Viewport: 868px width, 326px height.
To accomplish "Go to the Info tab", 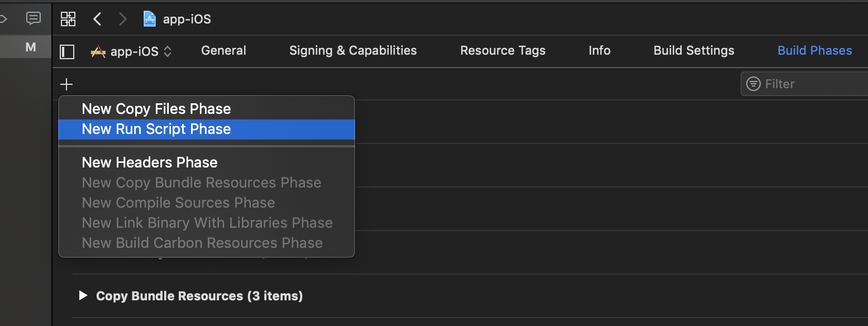I will (x=599, y=50).
